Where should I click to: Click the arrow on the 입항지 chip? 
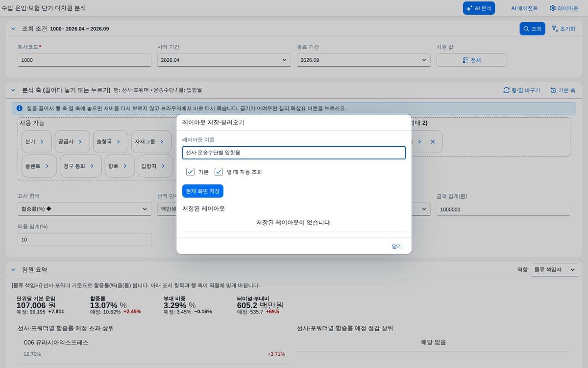tap(163, 166)
